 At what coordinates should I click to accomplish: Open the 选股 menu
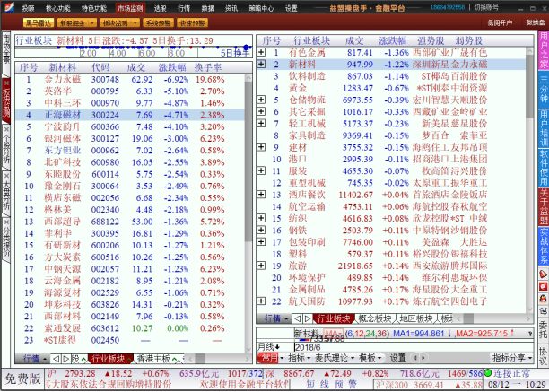click(160, 8)
